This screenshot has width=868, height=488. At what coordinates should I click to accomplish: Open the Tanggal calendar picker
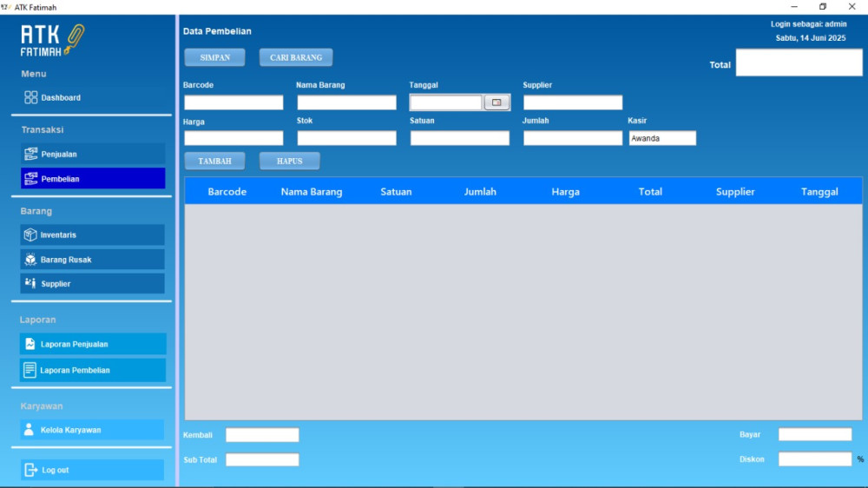496,102
